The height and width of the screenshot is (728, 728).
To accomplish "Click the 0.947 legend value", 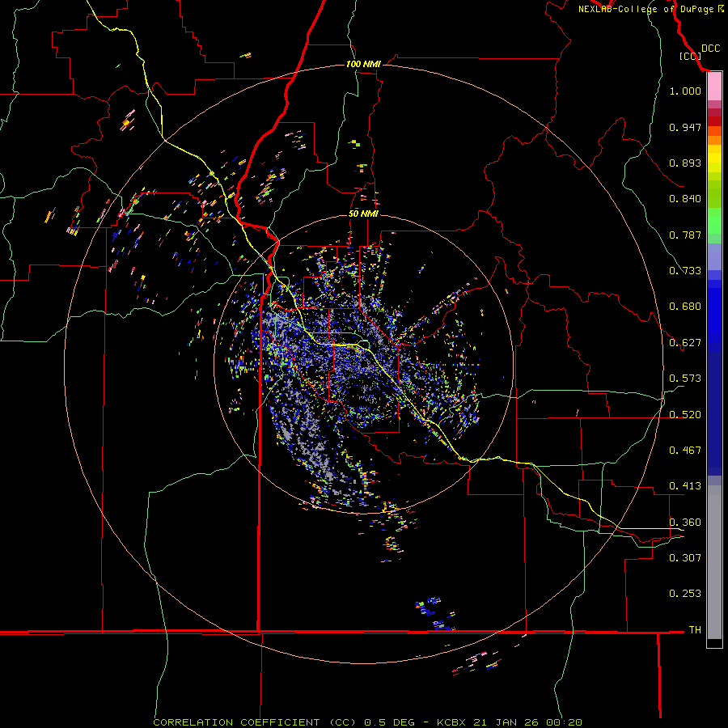I will pyautogui.click(x=685, y=127).
